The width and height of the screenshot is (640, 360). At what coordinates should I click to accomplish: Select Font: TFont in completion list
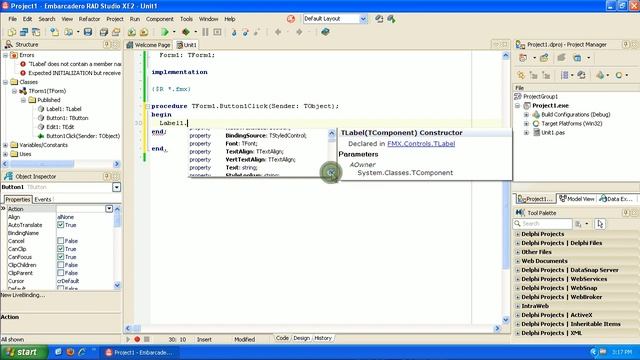pyautogui.click(x=241, y=144)
